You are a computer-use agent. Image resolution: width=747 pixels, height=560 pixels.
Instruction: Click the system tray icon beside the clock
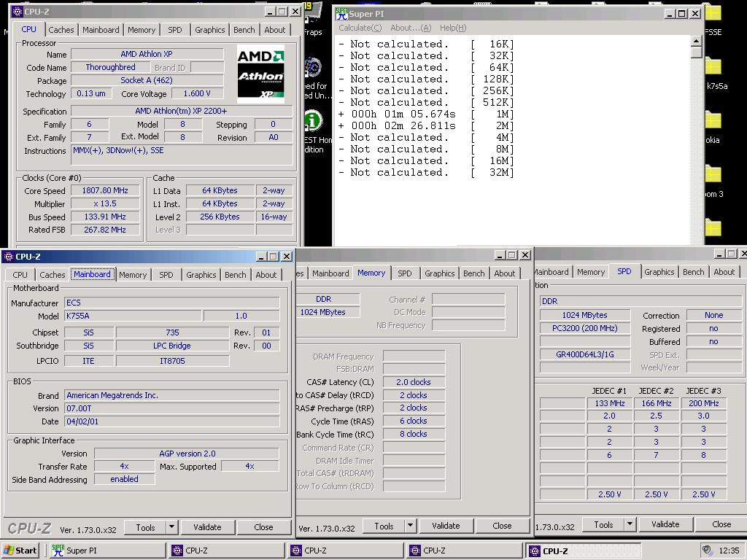[x=708, y=551]
